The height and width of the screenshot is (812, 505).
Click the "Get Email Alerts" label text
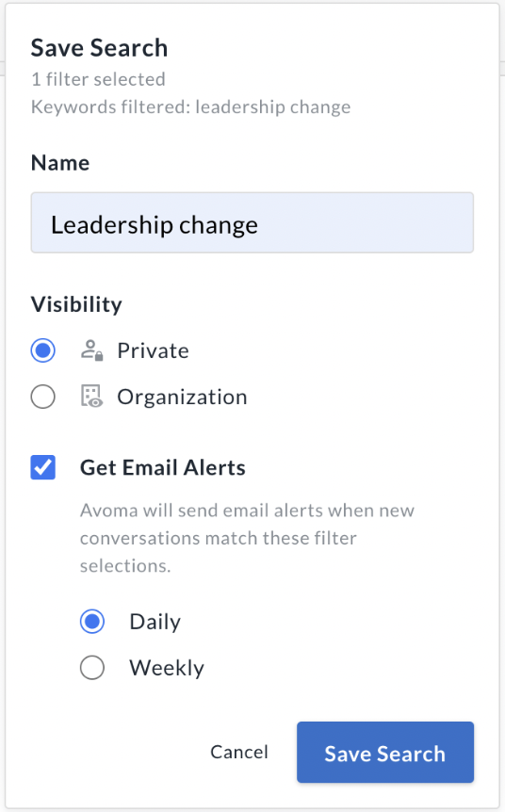coord(163,467)
